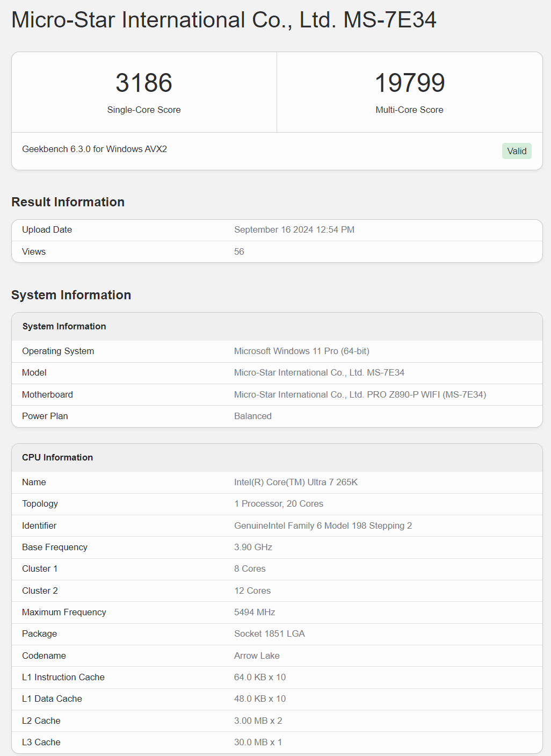This screenshot has height=756, width=551.
Task: Click the Views count 56
Action: pyautogui.click(x=239, y=251)
